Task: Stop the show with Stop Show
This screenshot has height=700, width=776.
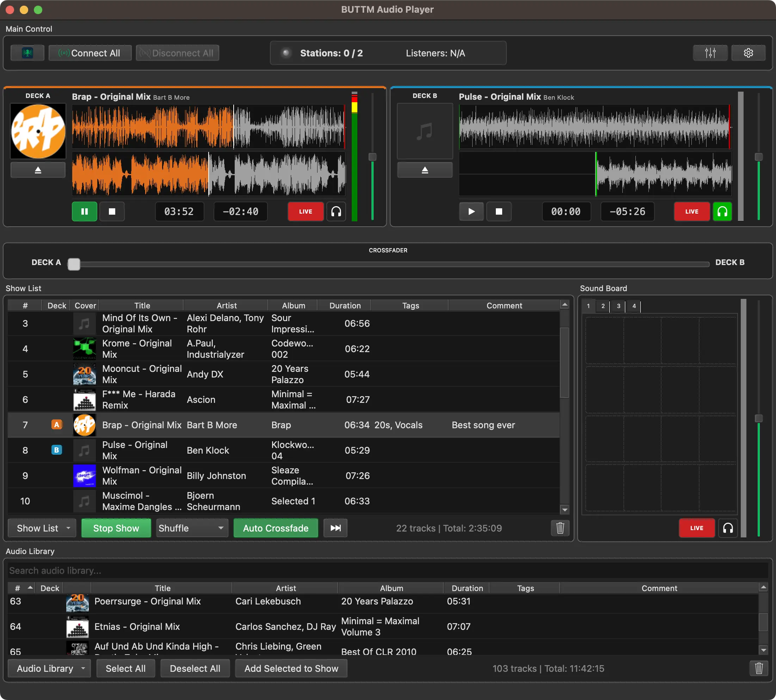Action: pyautogui.click(x=116, y=528)
